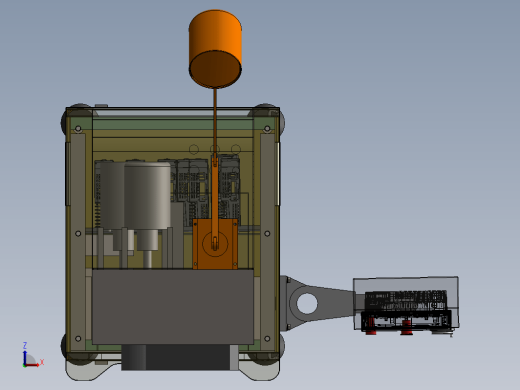Select the dark gray rectangular block
This screenshot has height=390, width=520.
pos(173,307)
